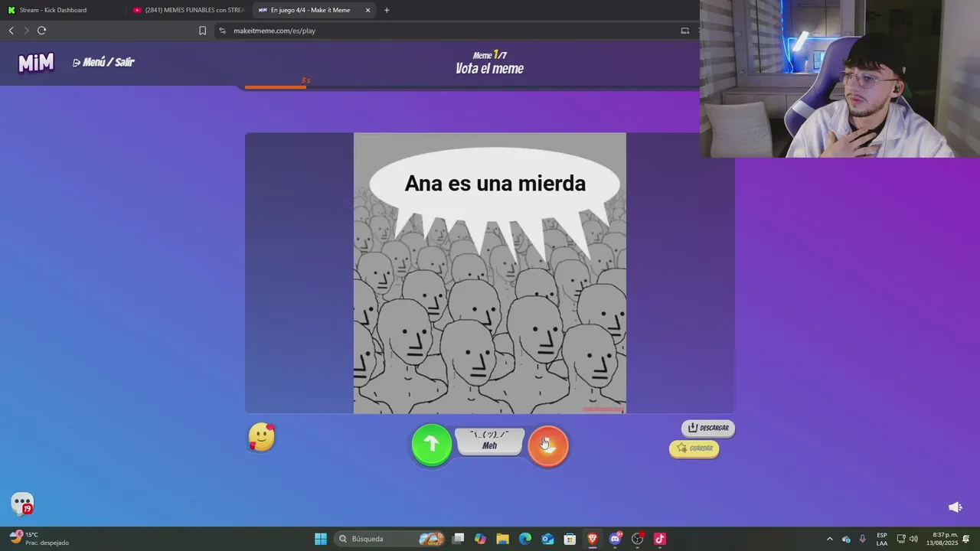Bookmark this page

pos(202,31)
